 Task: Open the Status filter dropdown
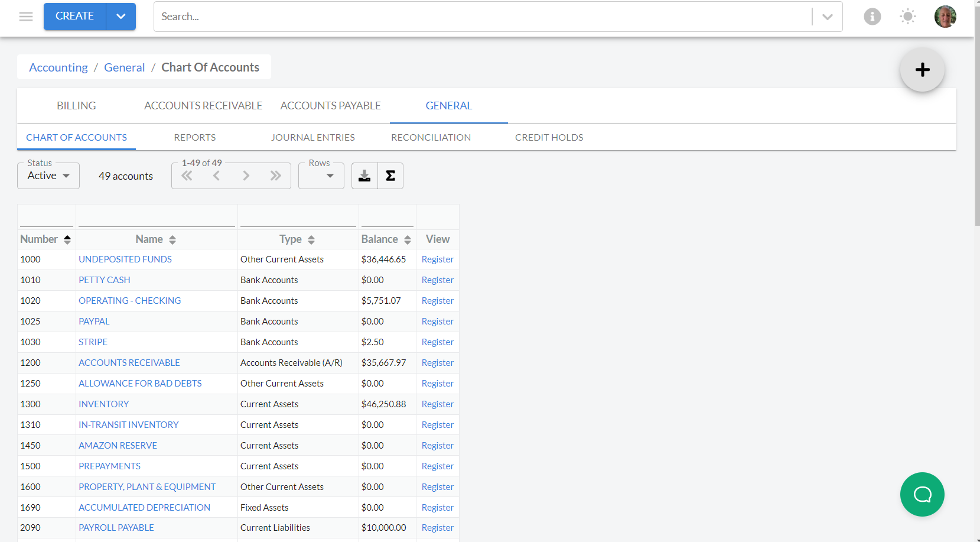pyautogui.click(x=48, y=176)
